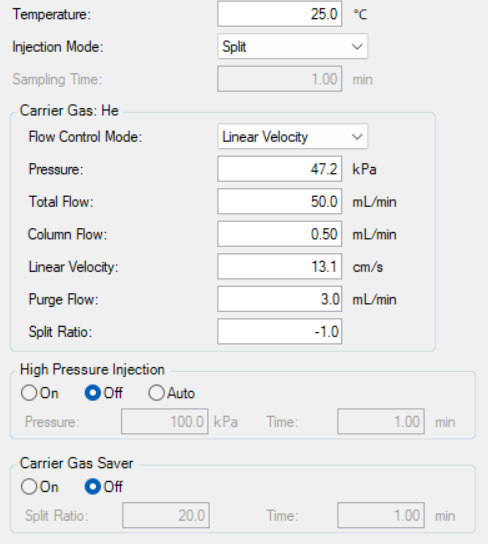Focus the Linear Velocity value field
The image size is (488, 544).
280,266
